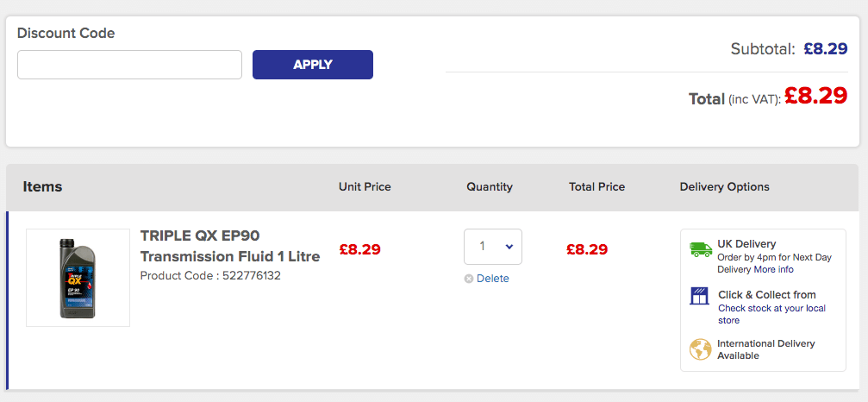The width and height of the screenshot is (868, 402).
Task: Click the Subtotal £8.29 amount
Action: (x=826, y=48)
